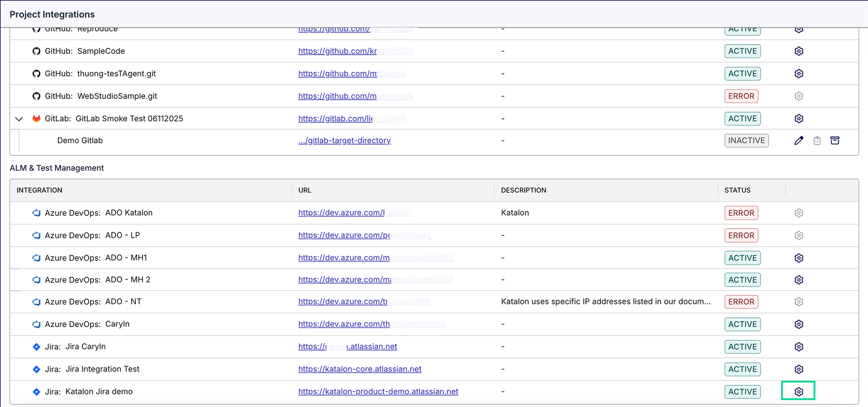Click ERROR badge for WebStudioSample.git
The image size is (868, 407).
click(x=742, y=96)
